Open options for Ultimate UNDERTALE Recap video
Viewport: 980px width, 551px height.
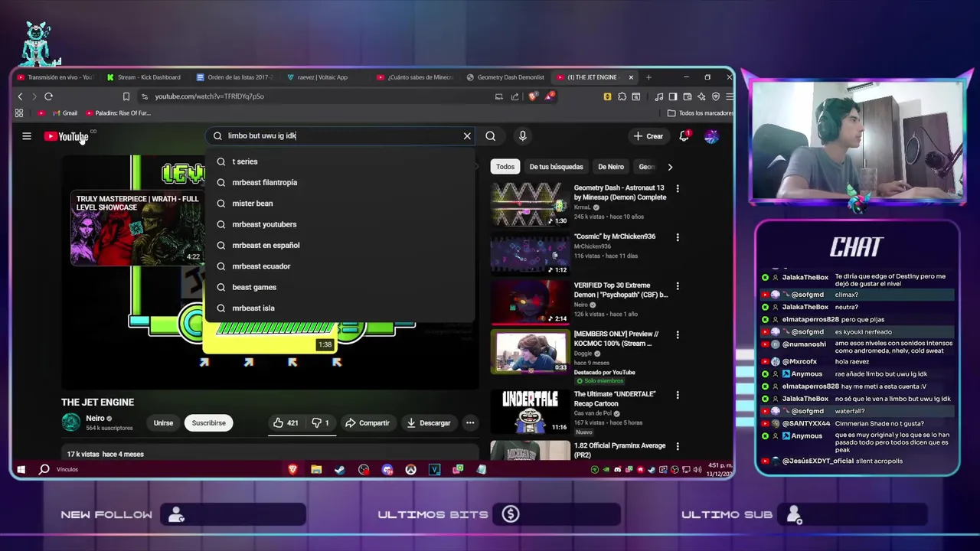point(677,395)
